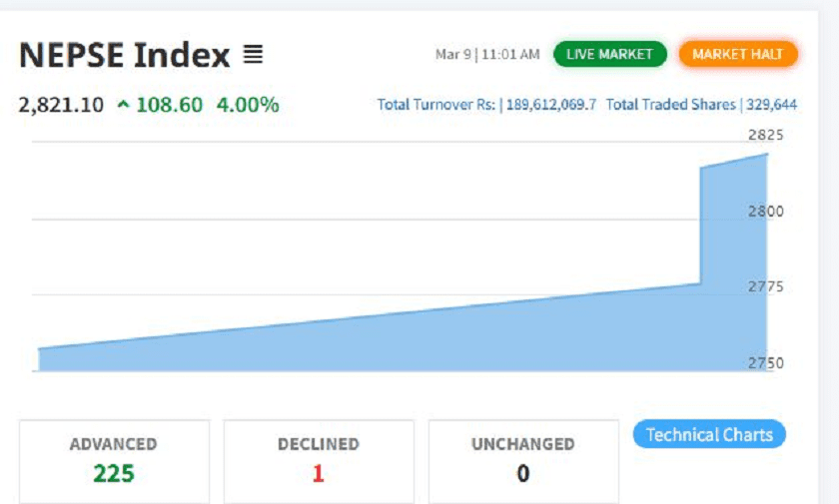Screen dimensions: 839x504
Task: Click the 2750 axis label
Action: [765, 363]
